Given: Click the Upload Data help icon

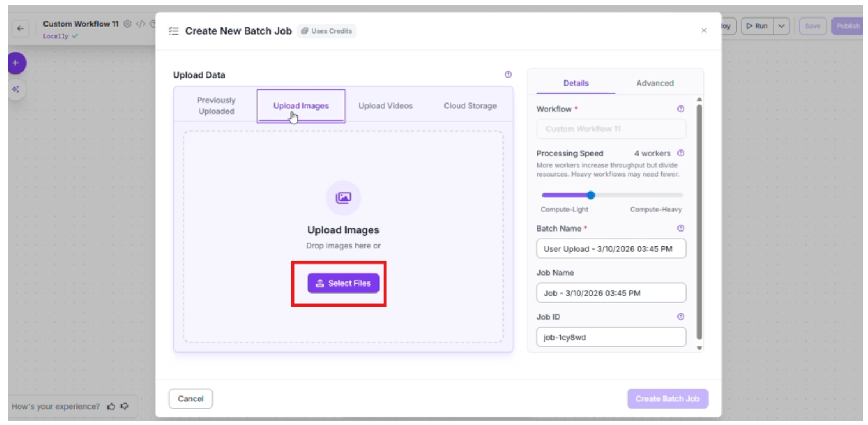Looking at the screenshot, I should [508, 75].
